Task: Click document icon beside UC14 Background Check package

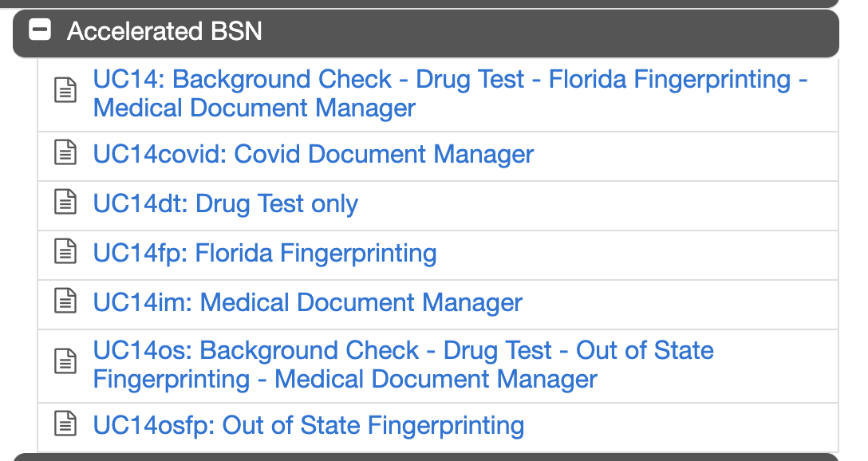Action: coord(65,90)
